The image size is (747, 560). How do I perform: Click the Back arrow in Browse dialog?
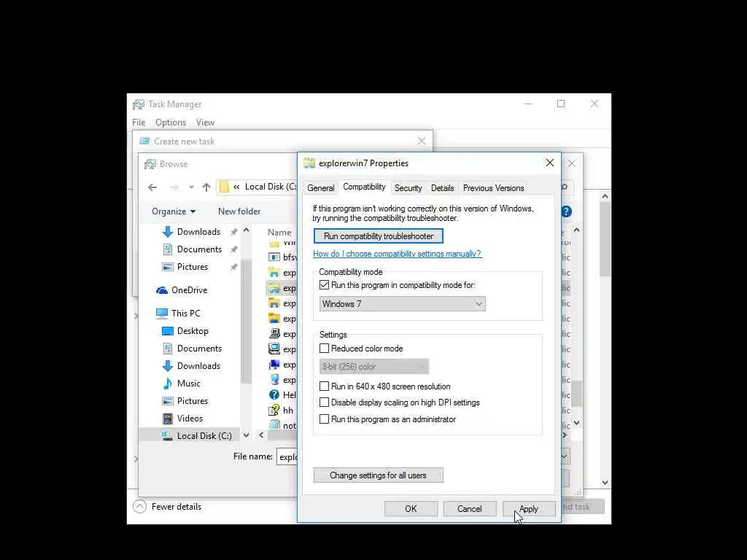(152, 187)
